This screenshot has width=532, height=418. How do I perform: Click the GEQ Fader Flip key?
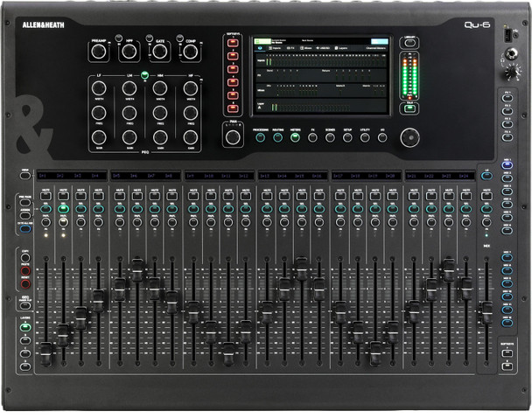pos(25,305)
